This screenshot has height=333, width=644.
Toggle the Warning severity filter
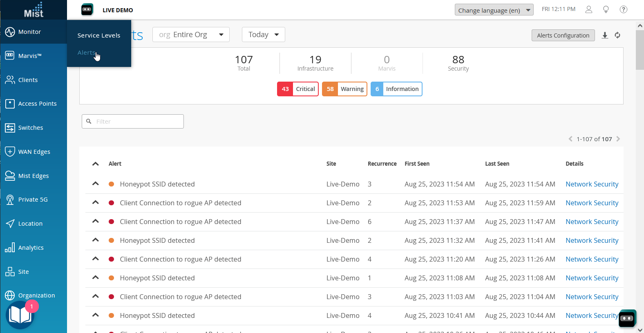pos(344,89)
